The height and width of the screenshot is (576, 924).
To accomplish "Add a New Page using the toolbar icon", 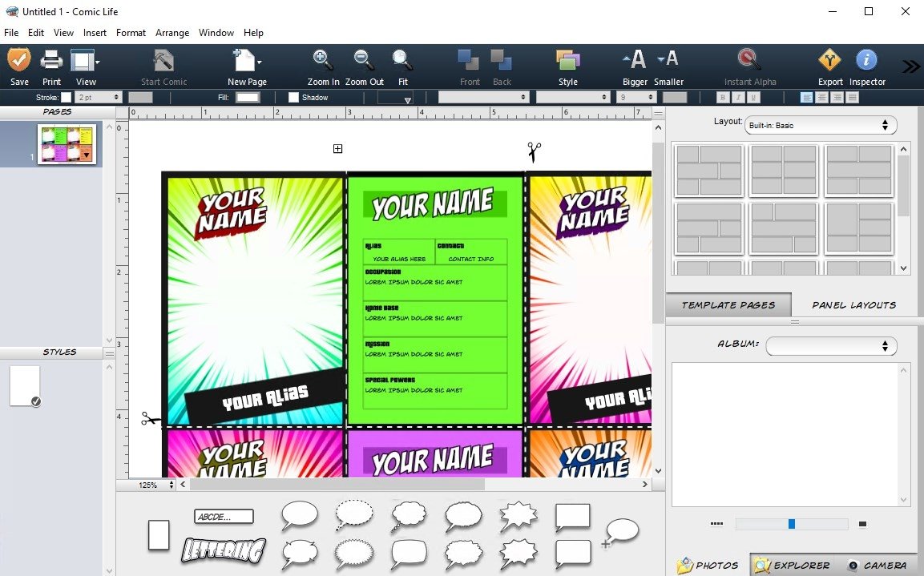I will pyautogui.click(x=244, y=60).
